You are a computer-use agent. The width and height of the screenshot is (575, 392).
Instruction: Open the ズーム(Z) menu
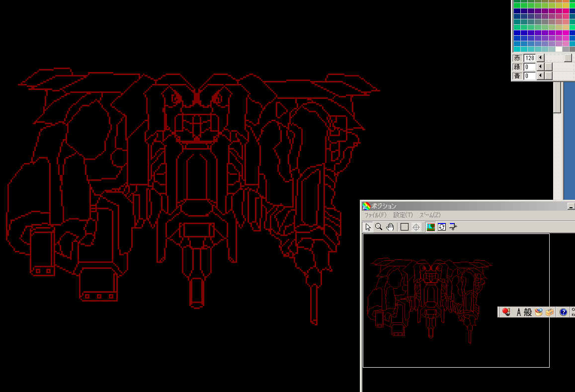pos(430,215)
